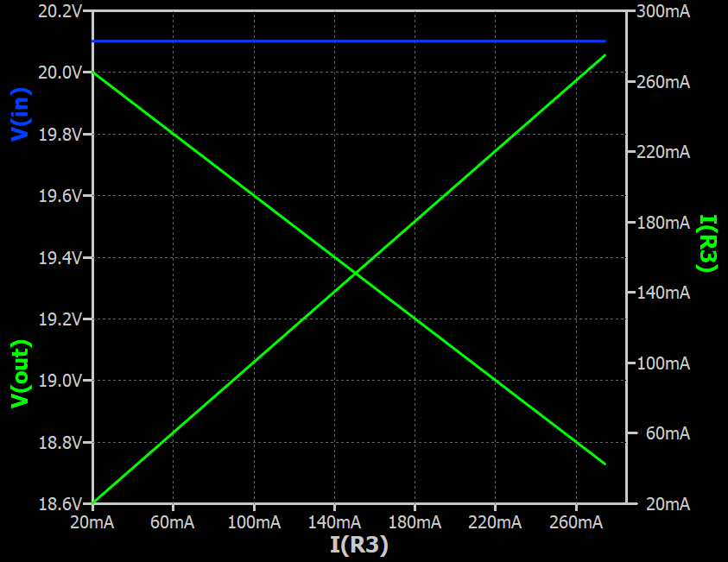Image resolution: width=728 pixels, height=562 pixels.
Task: Click the 260mA right axis value
Action: [x=663, y=82]
